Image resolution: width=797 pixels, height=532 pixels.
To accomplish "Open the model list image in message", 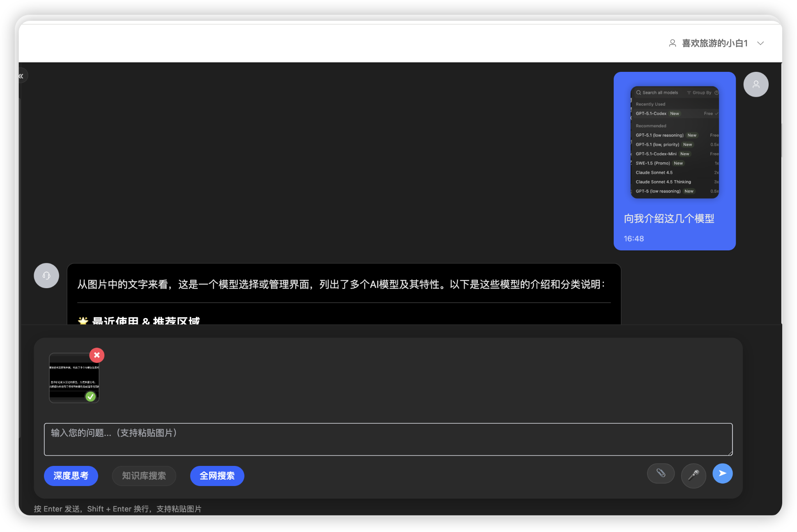I will [x=675, y=142].
